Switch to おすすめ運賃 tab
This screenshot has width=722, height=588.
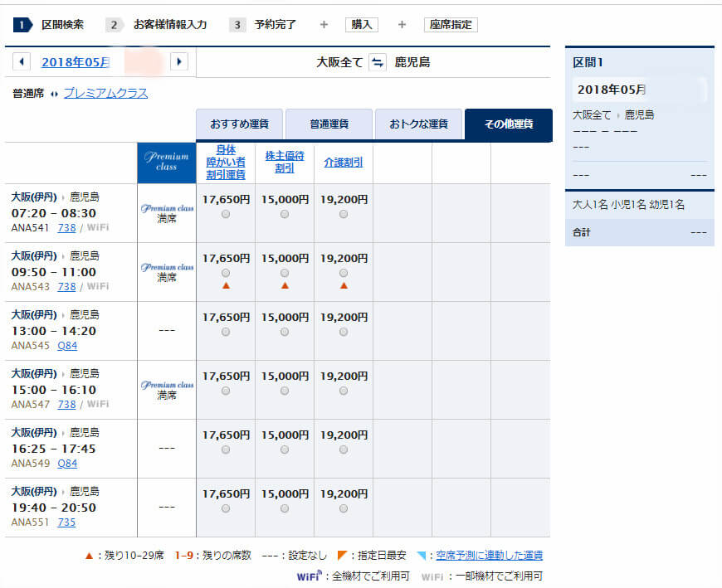click(239, 124)
